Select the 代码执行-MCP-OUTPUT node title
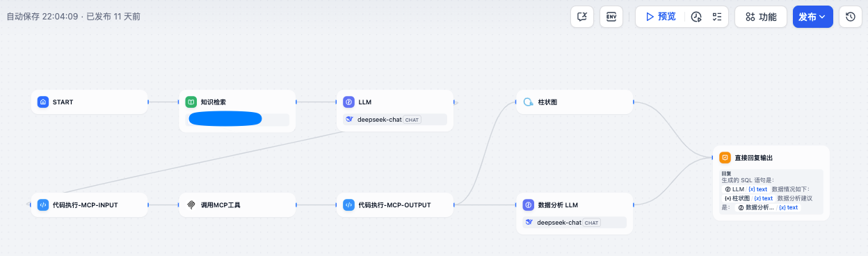The height and width of the screenshot is (256, 868). tap(394, 205)
